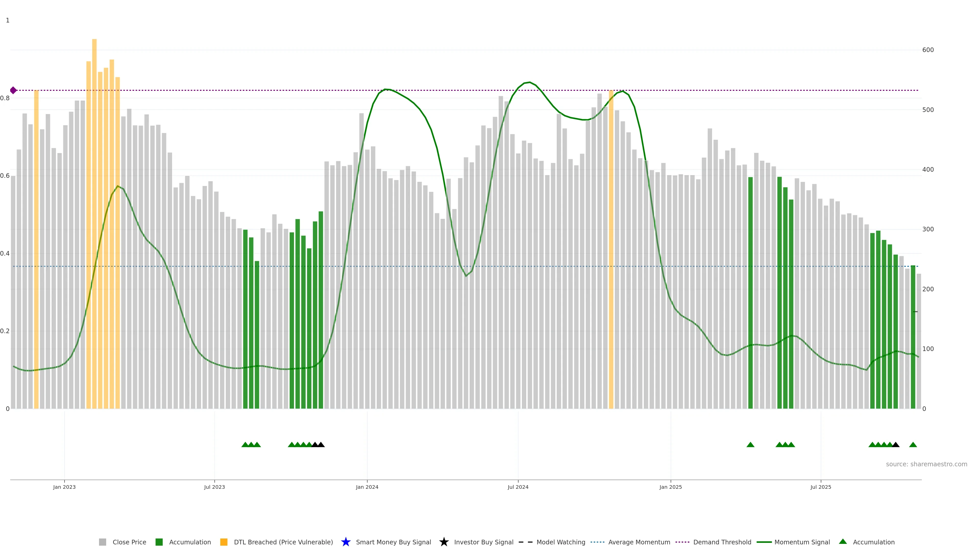This screenshot has height=551, width=980.
Task: Click green Accumulation legend square
Action: (x=159, y=542)
